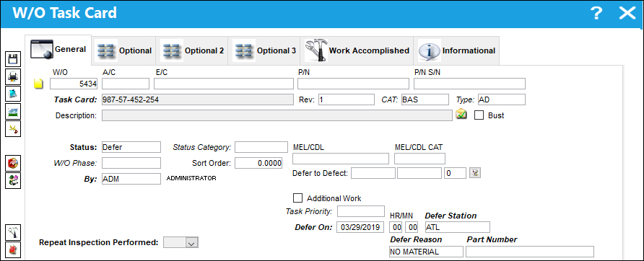Viewport: 644px width, 261px height.
Task: Close the W/O Task Card window
Action: (x=627, y=14)
